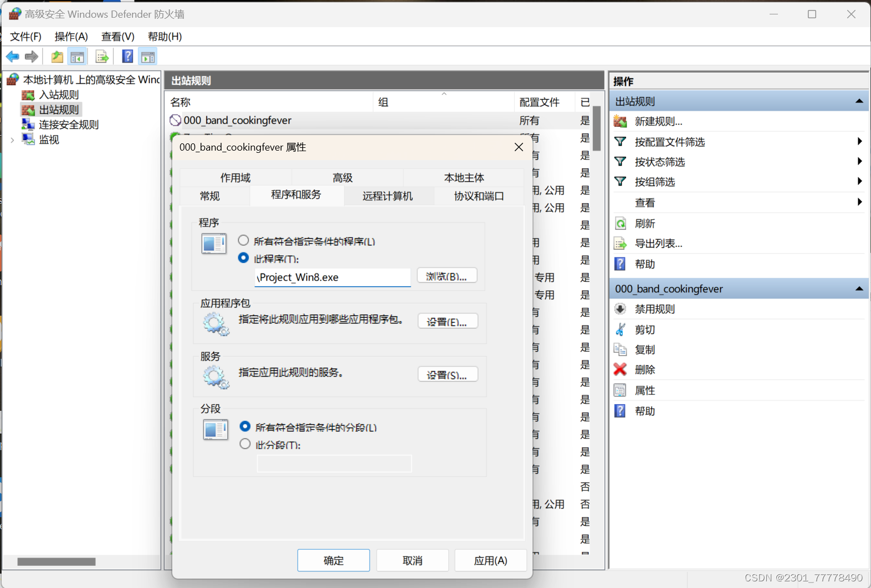Click 设置(S)... for services
The width and height of the screenshot is (871, 588).
click(x=448, y=374)
